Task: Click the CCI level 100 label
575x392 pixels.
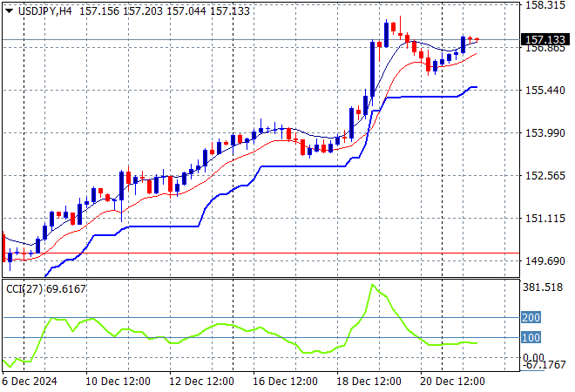Action: (531, 338)
